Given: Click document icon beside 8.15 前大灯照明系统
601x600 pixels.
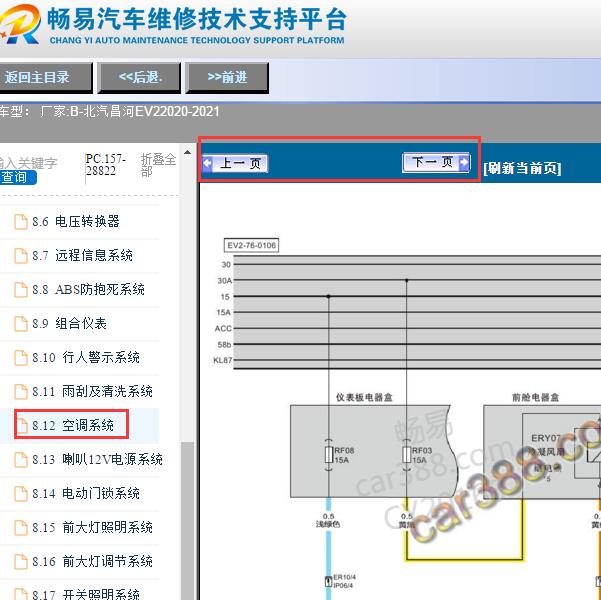Looking at the screenshot, I should click(21, 528).
